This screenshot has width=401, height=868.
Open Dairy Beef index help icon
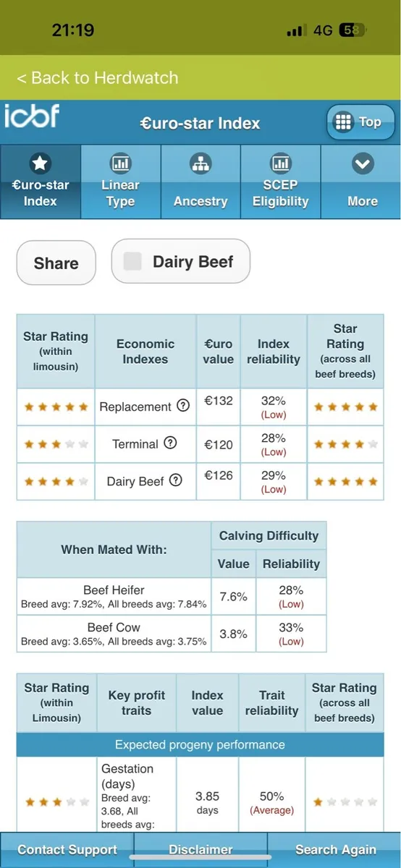tap(176, 480)
